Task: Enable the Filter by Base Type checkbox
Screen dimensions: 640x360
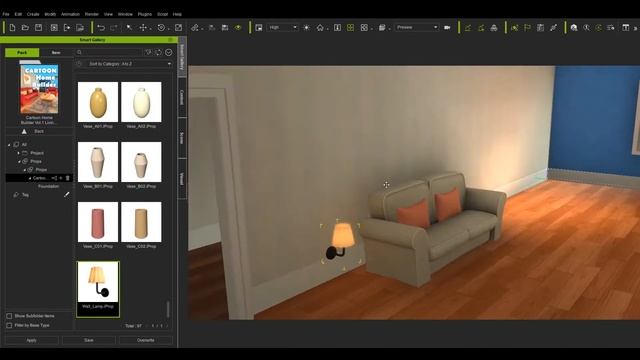Action: (9, 325)
